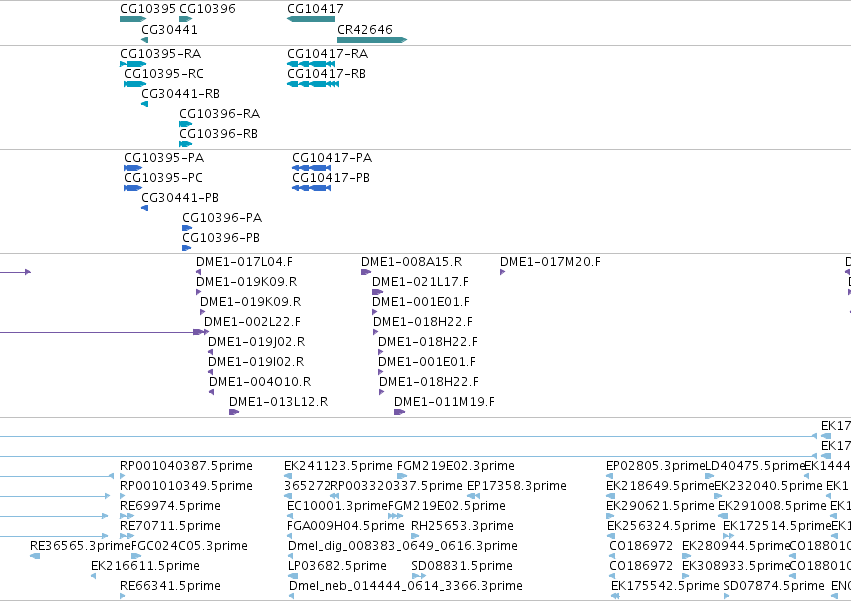Select the CG10395 gene feature

(x=133, y=19)
